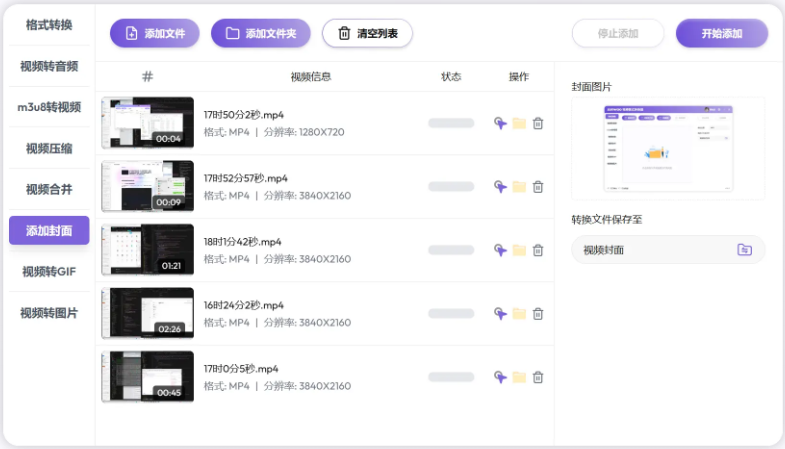Switch to 视频转音频 tab
The height and width of the screenshot is (449, 785).
[x=49, y=66]
